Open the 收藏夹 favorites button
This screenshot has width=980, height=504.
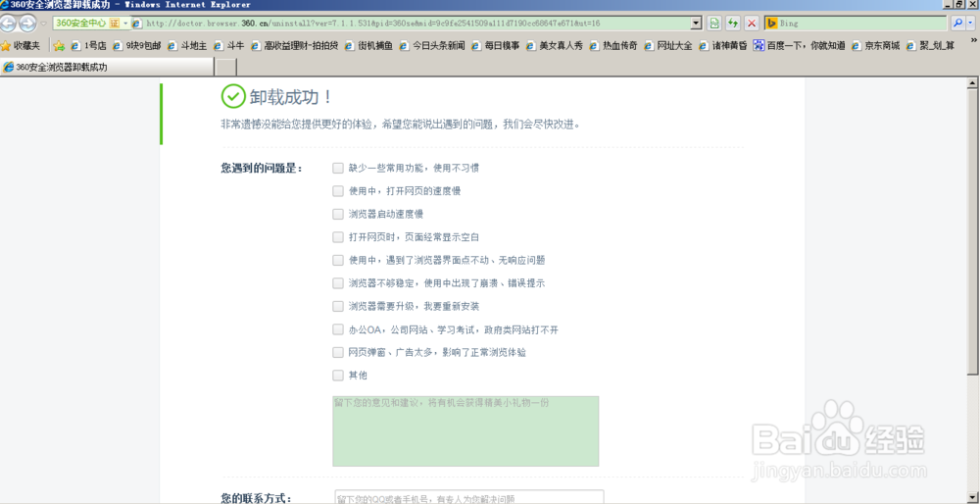tap(21, 45)
